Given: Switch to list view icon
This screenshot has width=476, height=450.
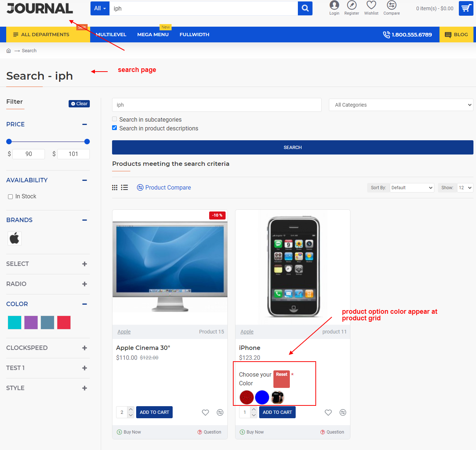Looking at the screenshot, I should [124, 187].
